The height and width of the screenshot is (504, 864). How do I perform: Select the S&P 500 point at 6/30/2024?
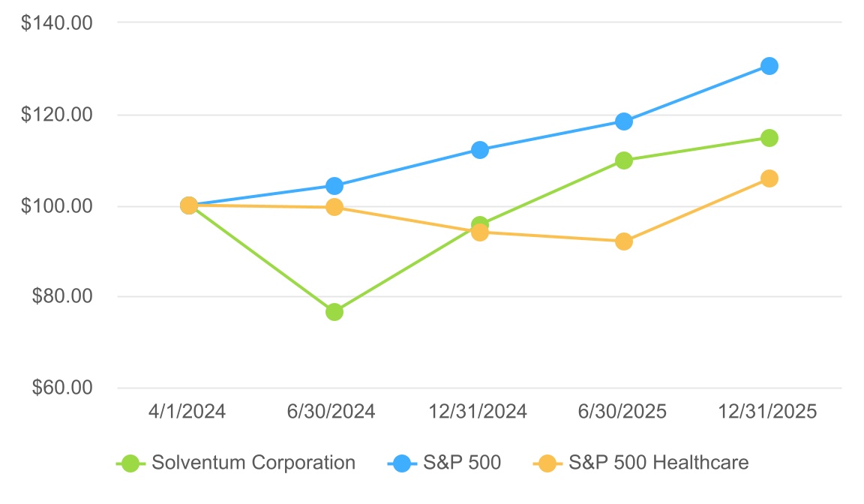[x=334, y=186]
